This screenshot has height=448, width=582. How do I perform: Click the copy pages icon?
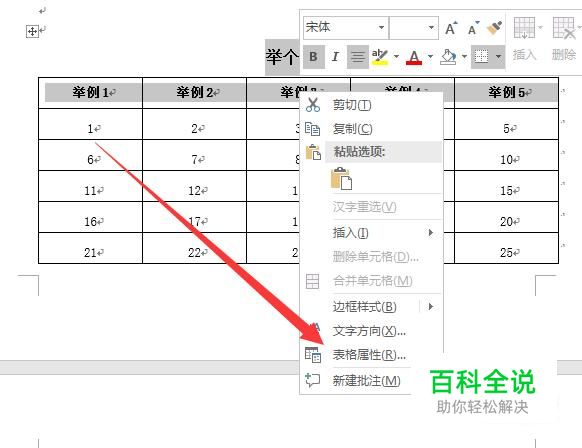point(313,129)
